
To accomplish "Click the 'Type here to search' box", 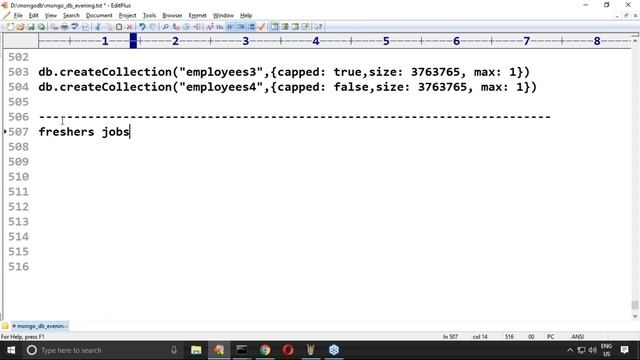I will [102, 350].
